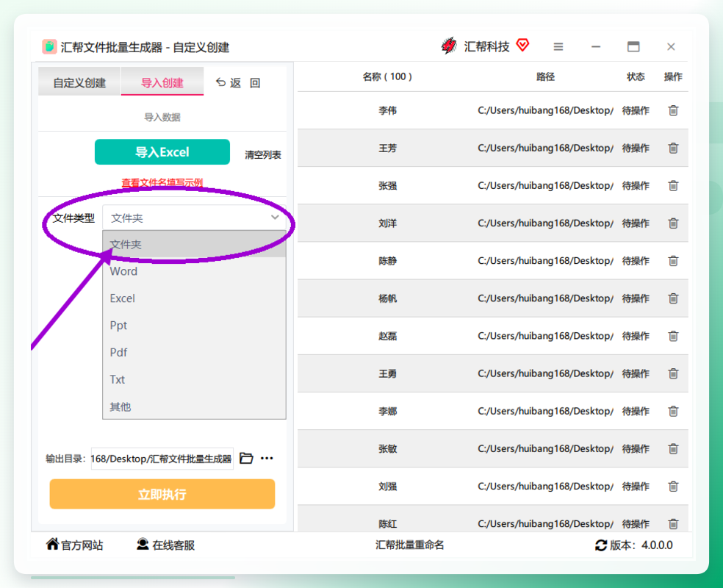Click the 立即执行 execute button
The height and width of the screenshot is (588, 723).
162,495
